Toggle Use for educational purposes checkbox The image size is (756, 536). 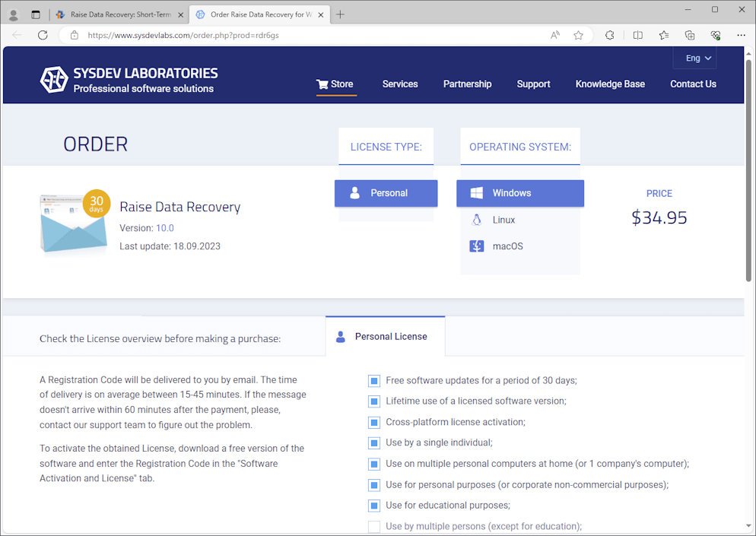pos(373,506)
